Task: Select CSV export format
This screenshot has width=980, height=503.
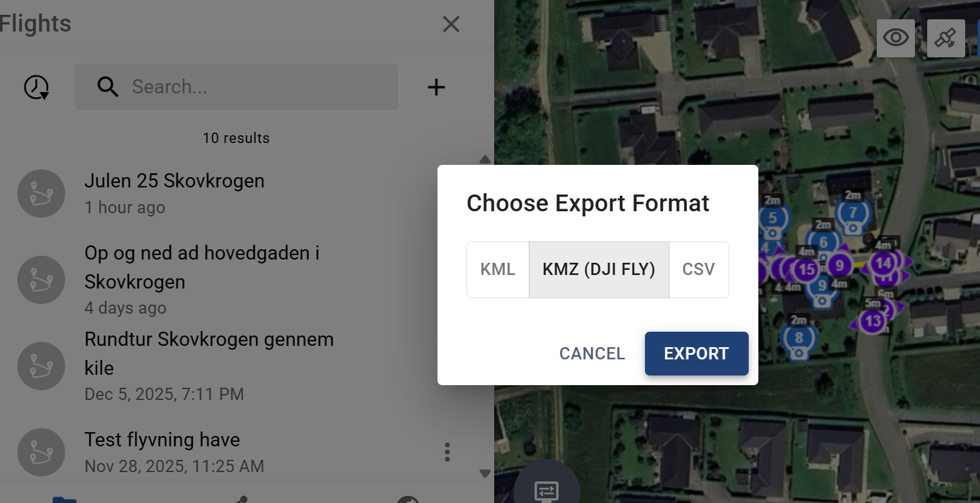Action: tap(698, 269)
